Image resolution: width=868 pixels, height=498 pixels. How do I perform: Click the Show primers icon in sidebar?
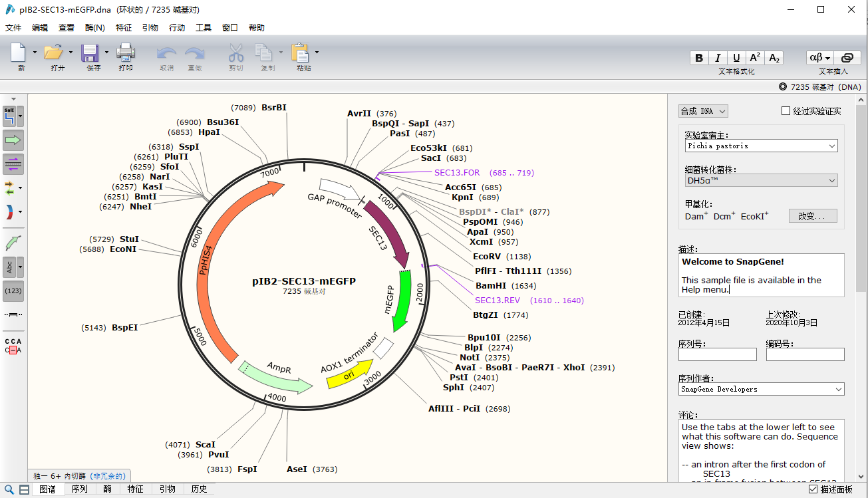[13, 163]
